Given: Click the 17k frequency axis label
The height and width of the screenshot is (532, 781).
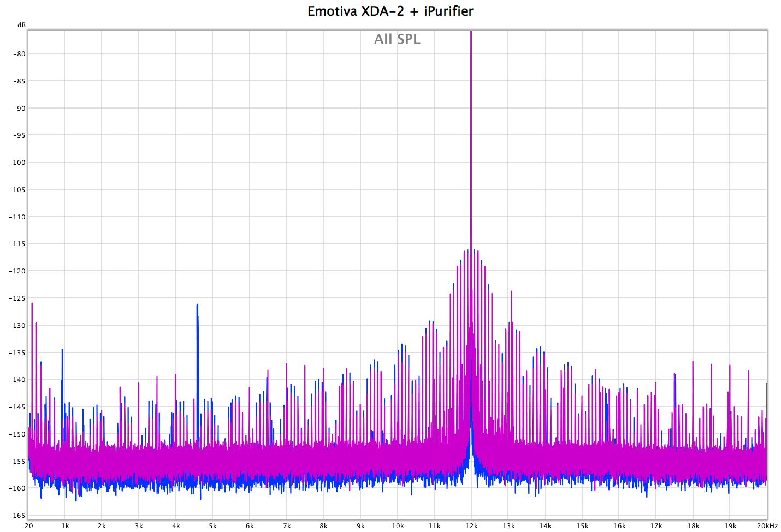Looking at the screenshot, I should point(656,526).
